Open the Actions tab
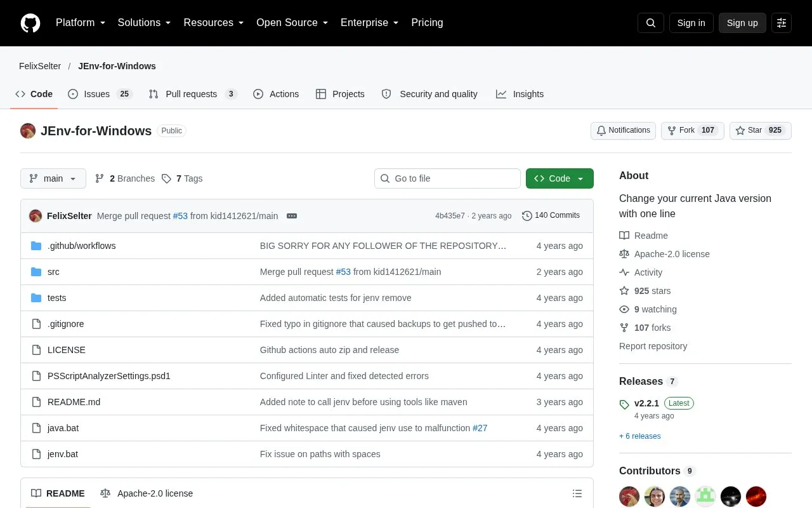The image size is (812, 508). 276,94
